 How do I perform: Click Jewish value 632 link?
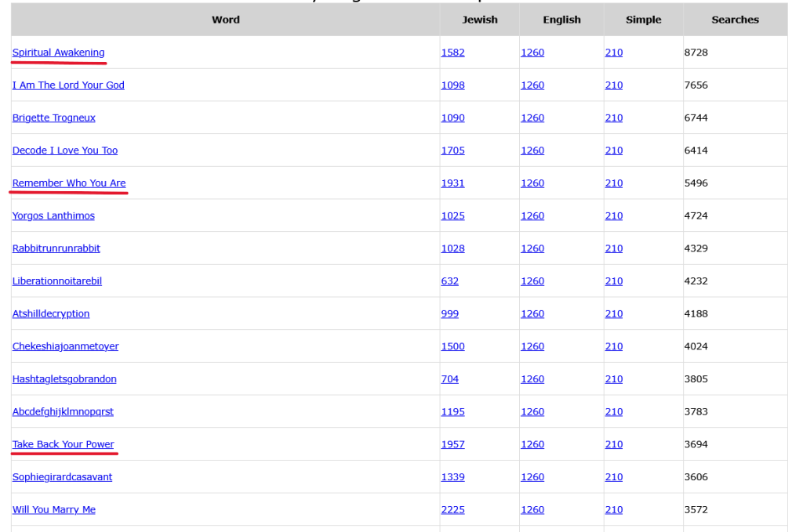pyautogui.click(x=449, y=281)
